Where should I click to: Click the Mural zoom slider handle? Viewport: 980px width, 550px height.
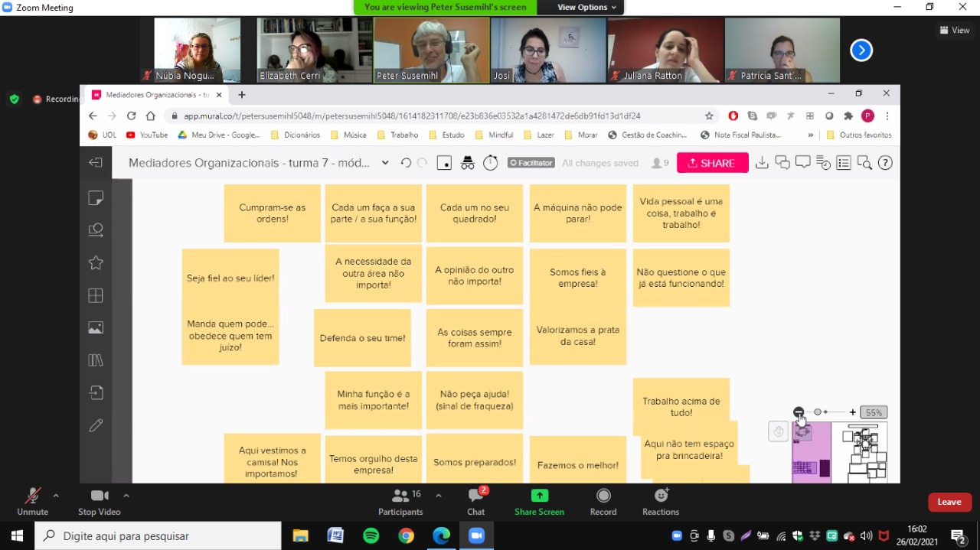(x=818, y=412)
